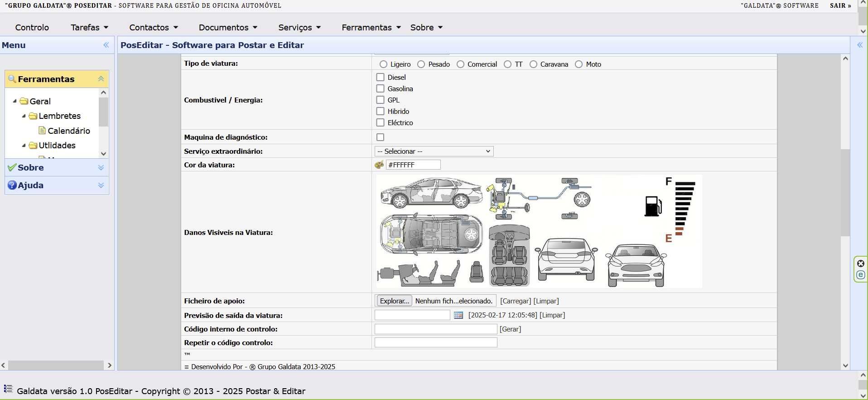Check the Híbrido fuel option
Screen dimensions: 868x400
pos(380,111)
